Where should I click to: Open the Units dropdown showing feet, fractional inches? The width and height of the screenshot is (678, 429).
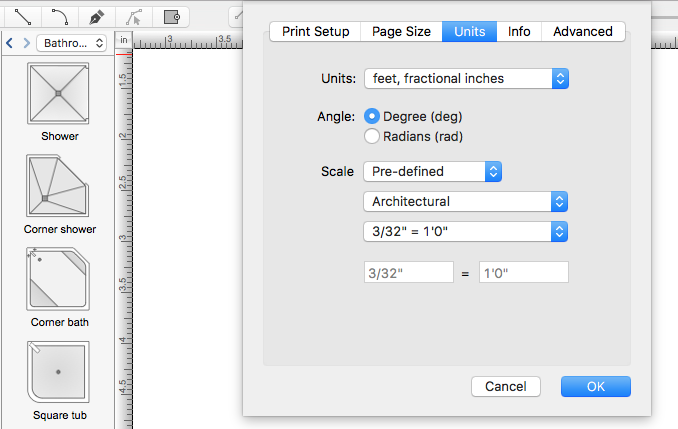tap(467, 79)
